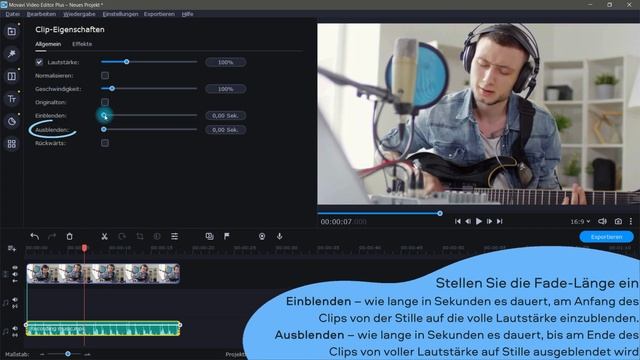Select the video clip on timeline
Viewport: 640px width, 360px height.
103,273
